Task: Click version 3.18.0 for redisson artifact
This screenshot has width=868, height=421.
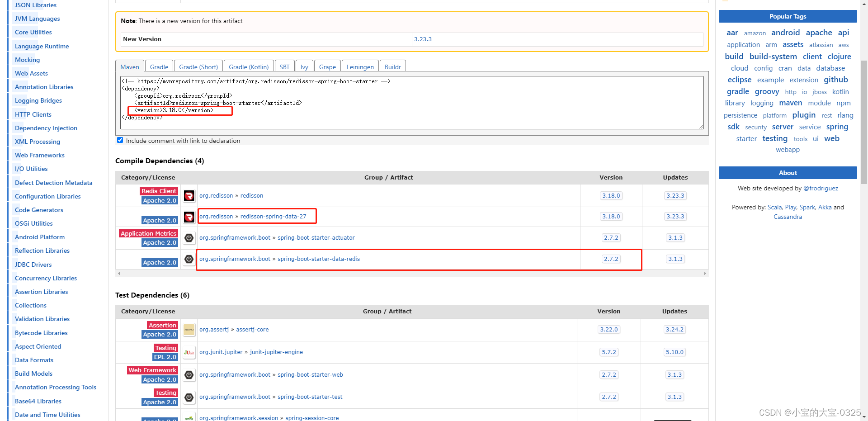Action: click(x=611, y=196)
